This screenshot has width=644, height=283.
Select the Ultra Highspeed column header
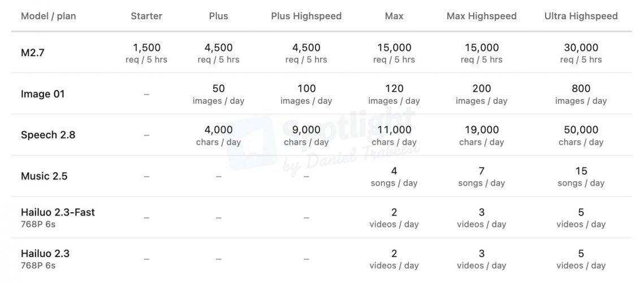[581, 16]
